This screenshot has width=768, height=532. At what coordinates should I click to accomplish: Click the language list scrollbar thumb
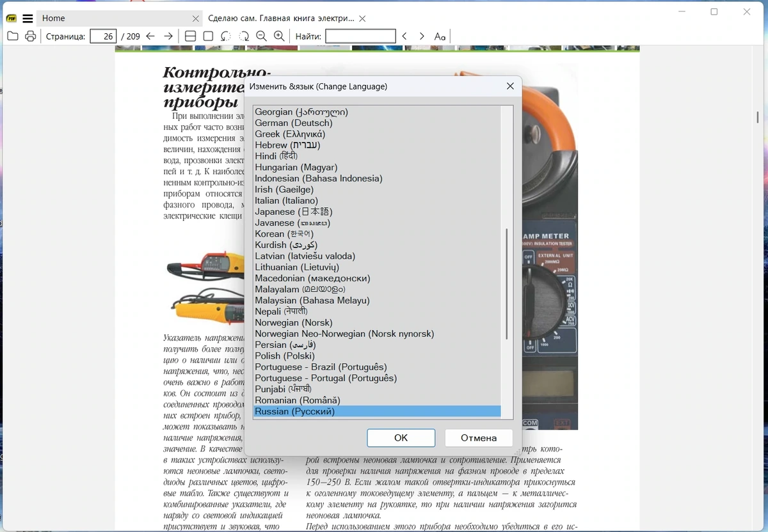[x=507, y=284]
